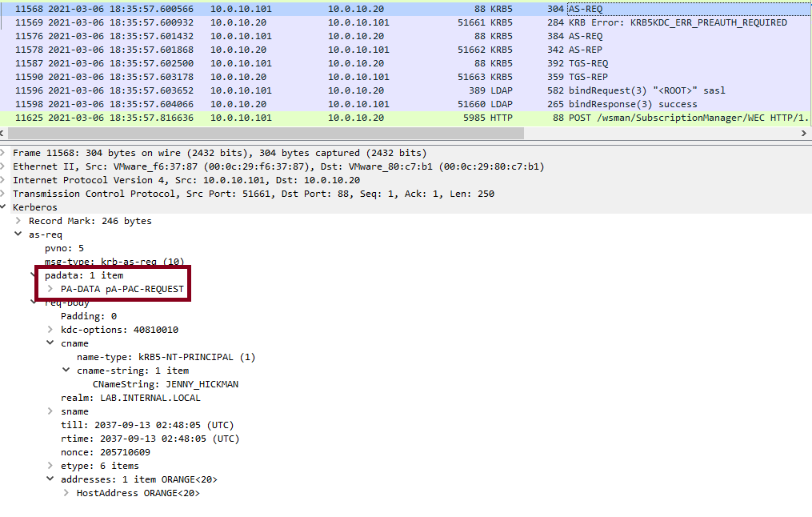Expand the Record Mark 246 bytes row

[18, 221]
